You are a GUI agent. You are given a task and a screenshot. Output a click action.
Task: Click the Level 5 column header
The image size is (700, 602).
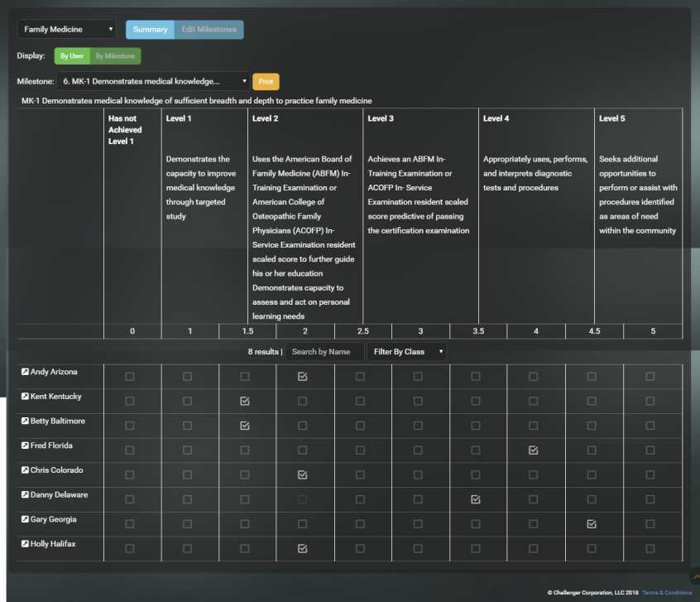(612, 118)
